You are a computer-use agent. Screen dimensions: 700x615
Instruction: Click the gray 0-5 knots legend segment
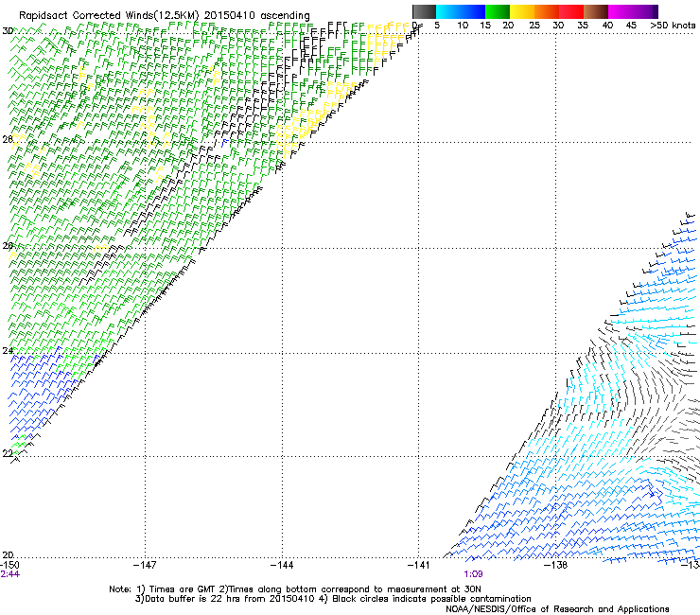point(424,11)
